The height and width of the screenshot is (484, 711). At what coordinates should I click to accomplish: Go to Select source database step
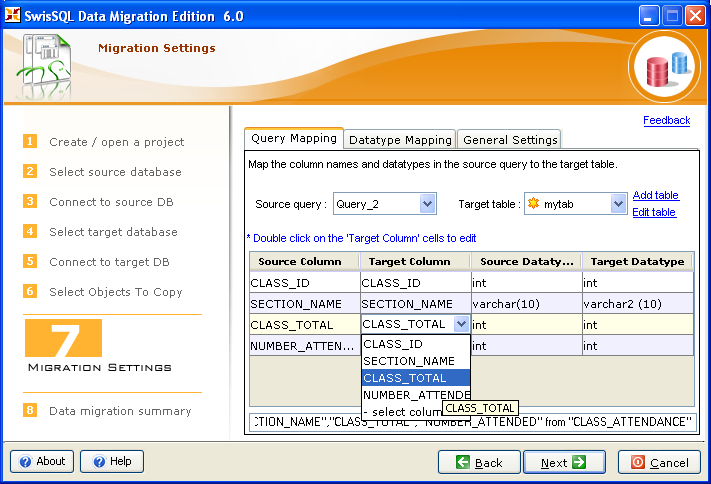pos(115,172)
